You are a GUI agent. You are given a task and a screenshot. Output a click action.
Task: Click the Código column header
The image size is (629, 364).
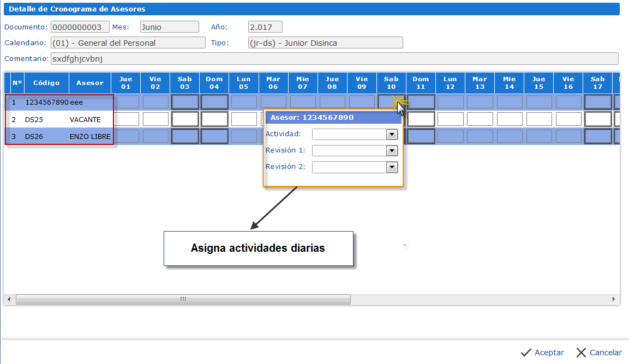coord(46,83)
